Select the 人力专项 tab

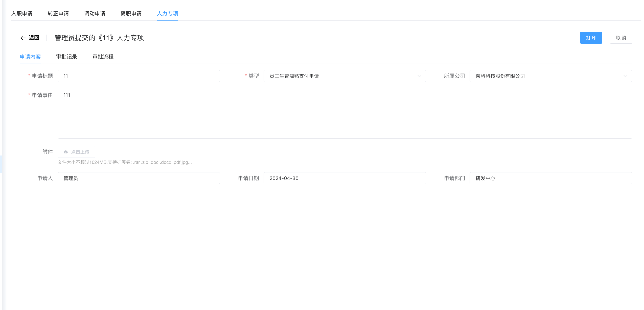168,14
